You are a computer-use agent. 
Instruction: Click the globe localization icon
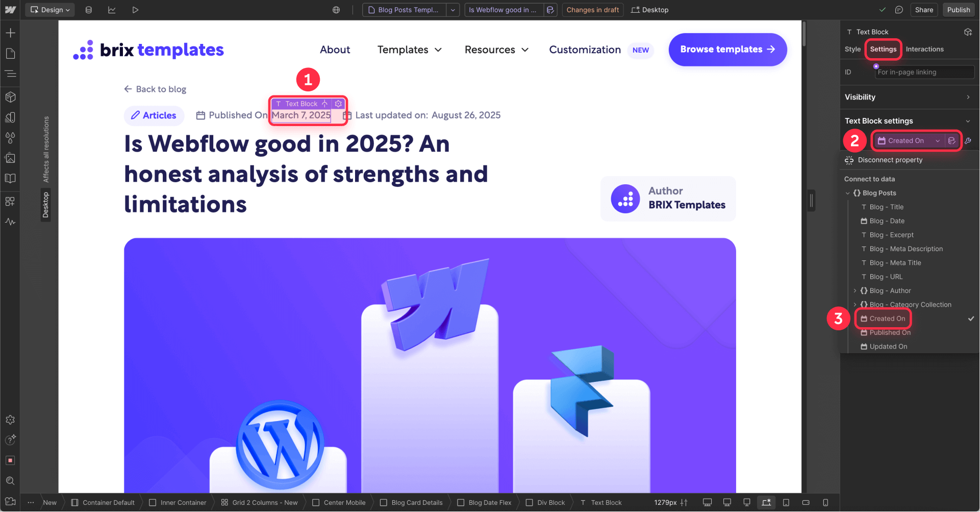pyautogui.click(x=336, y=10)
